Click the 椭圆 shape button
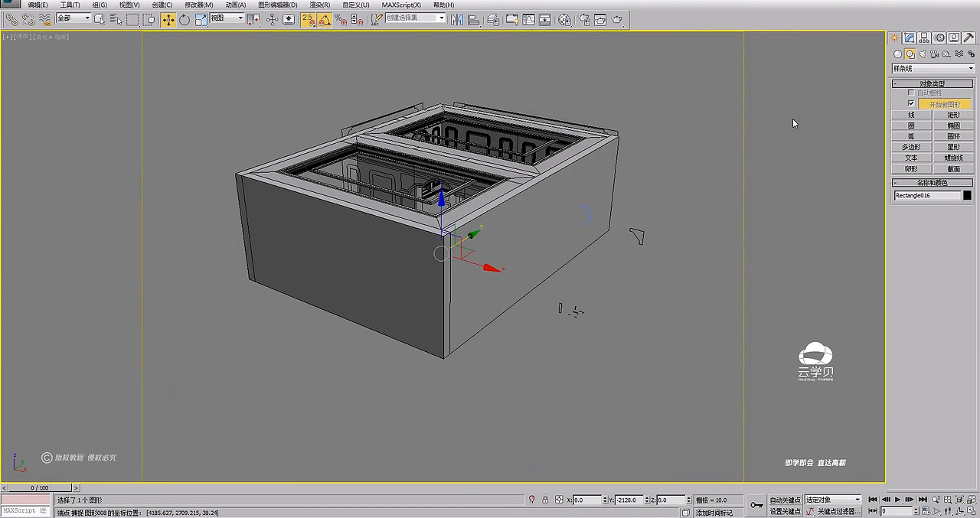Viewport: 980px width, 518px height. click(953, 125)
